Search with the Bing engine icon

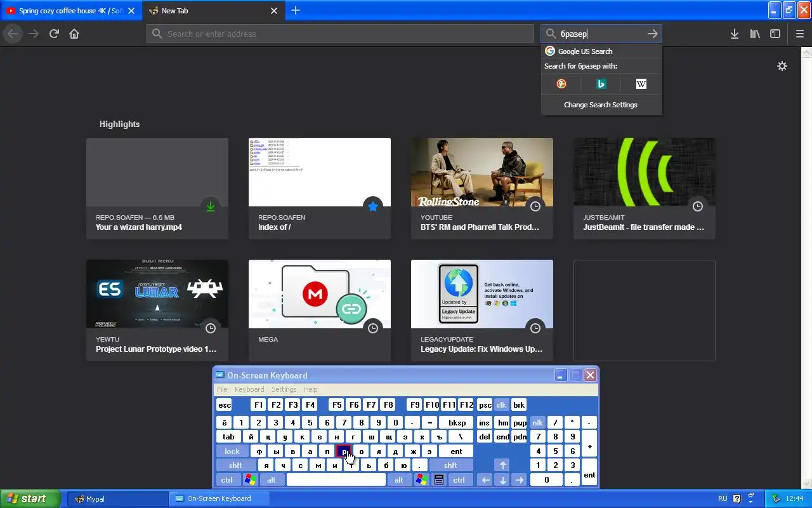pos(601,84)
